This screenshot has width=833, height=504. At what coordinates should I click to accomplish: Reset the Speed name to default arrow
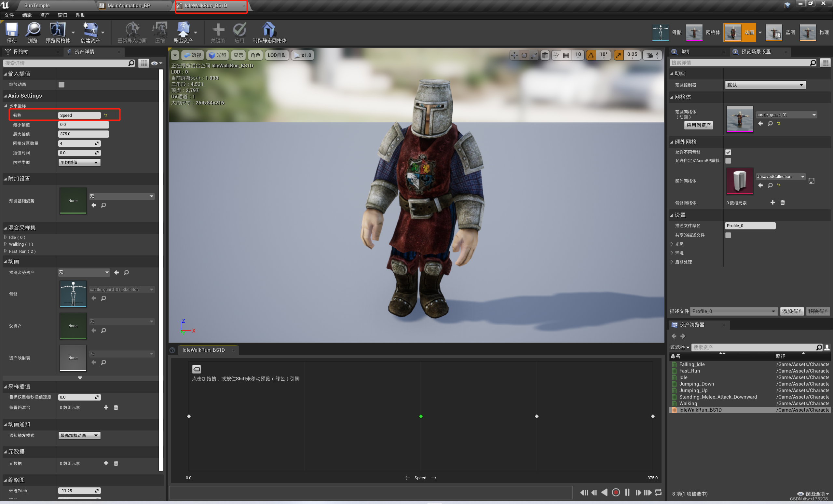105,115
